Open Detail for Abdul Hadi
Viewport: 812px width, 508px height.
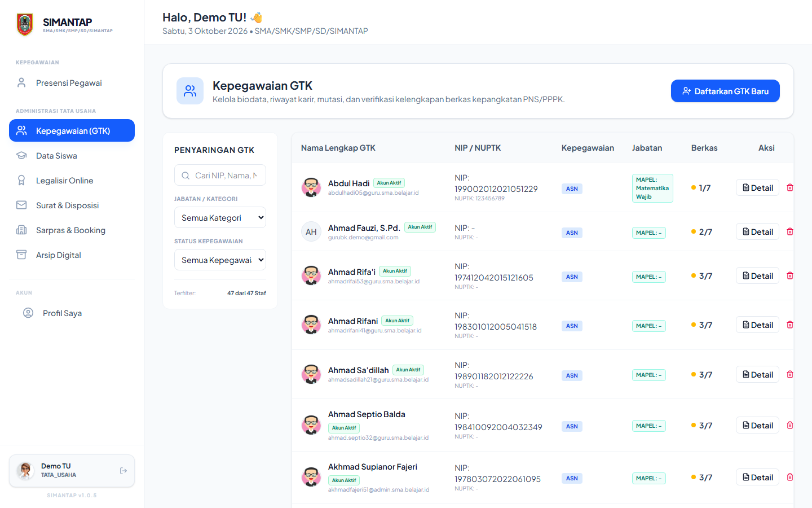(x=757, y=187)
